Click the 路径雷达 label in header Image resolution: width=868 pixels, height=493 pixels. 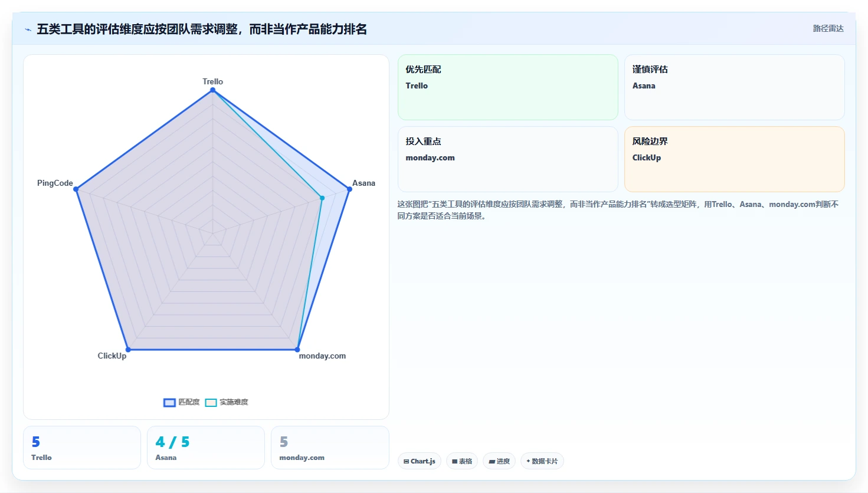click(x=828, y=28)
